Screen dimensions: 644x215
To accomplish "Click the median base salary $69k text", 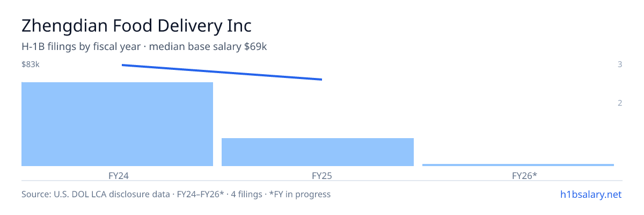I will pos(208,47).
